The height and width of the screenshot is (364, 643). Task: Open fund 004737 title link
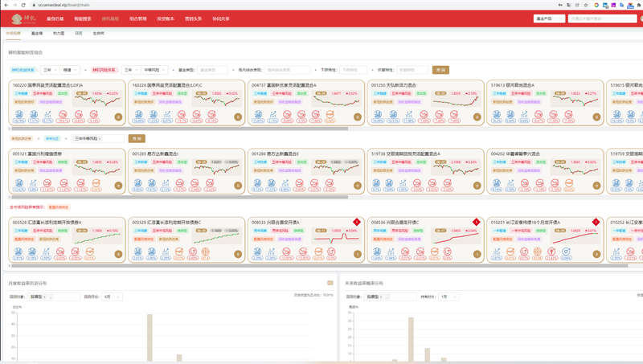(284, 85)
